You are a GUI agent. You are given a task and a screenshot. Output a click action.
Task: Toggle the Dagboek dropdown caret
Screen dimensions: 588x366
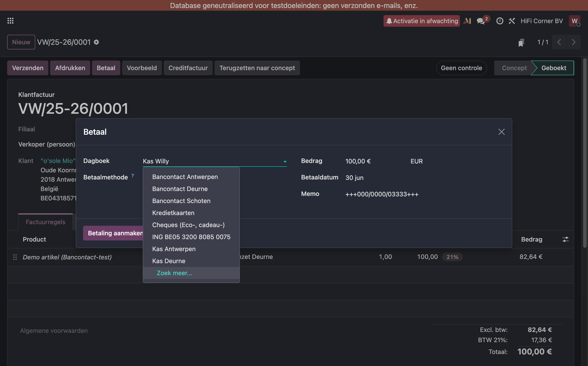[x=285, y=161]
